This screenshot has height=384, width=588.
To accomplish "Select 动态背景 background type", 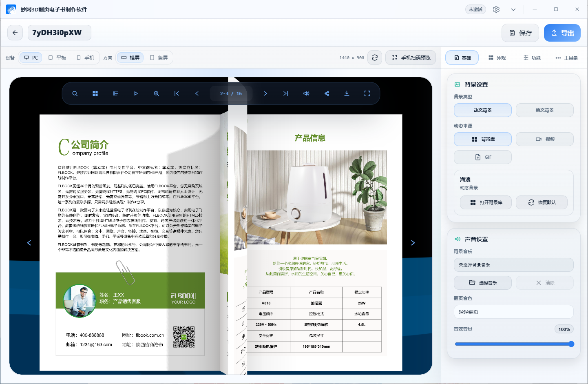I will click(483, 110).
